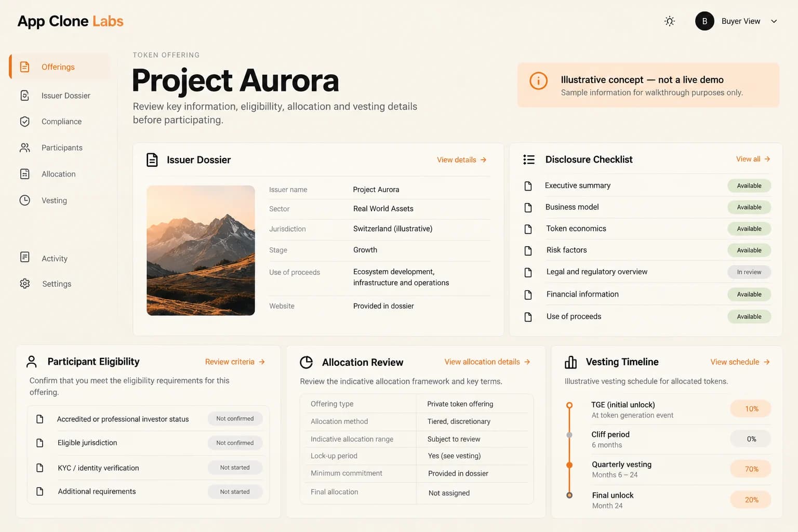Screen dimensions: 798x532
Task: Click View all in Disclosure Checklist
Action: pos(753,159)
